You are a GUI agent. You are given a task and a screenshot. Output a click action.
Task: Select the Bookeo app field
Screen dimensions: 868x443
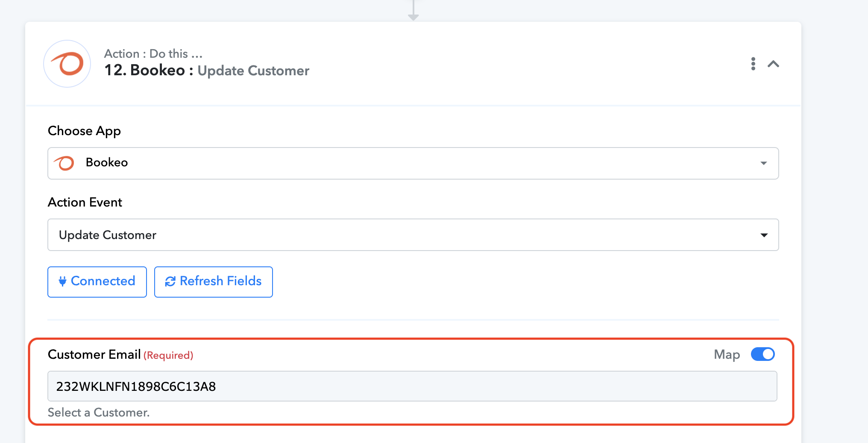[413, 163]
